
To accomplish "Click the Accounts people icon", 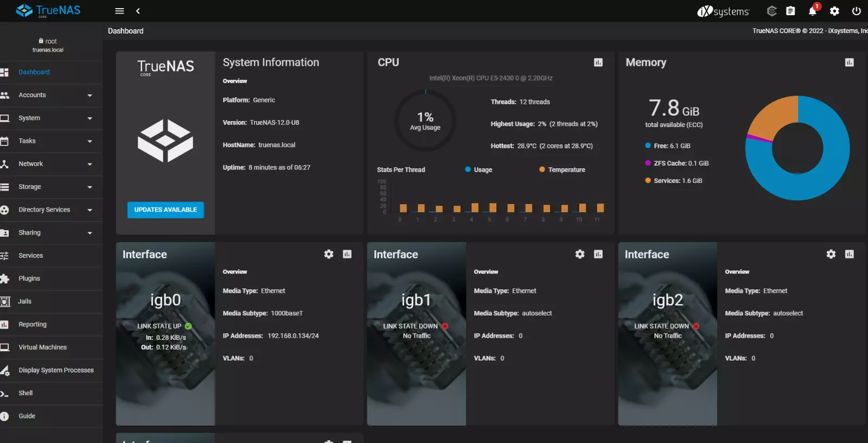I will pos(4,95).
